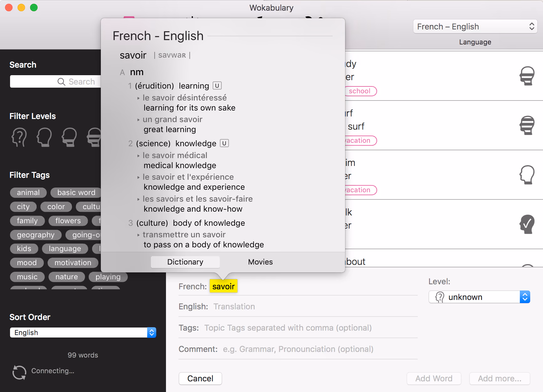Screen dimensions: 543x392
Task: Open the Sort Order English dropdown
Action: pos(83,333)
